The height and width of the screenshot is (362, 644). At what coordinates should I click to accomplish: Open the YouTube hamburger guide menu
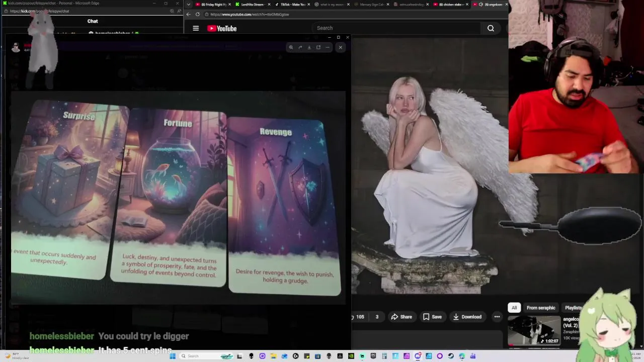[196, 28]
